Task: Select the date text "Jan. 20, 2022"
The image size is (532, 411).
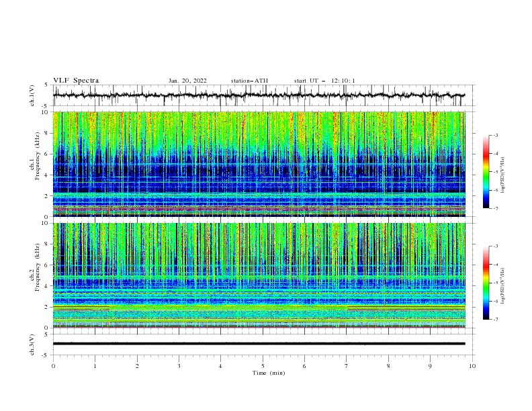Action: coord(187,81)
